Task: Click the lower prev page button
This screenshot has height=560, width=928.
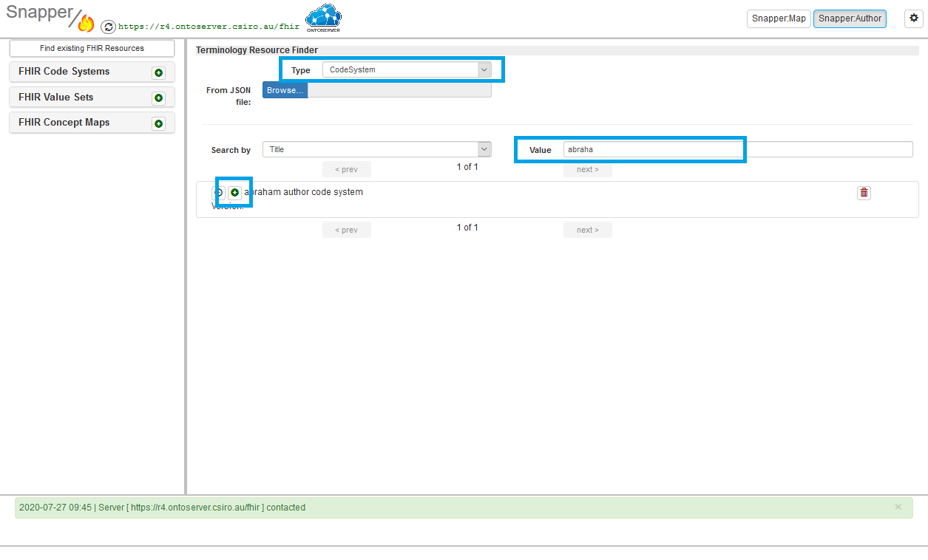Action: [347, 230]
